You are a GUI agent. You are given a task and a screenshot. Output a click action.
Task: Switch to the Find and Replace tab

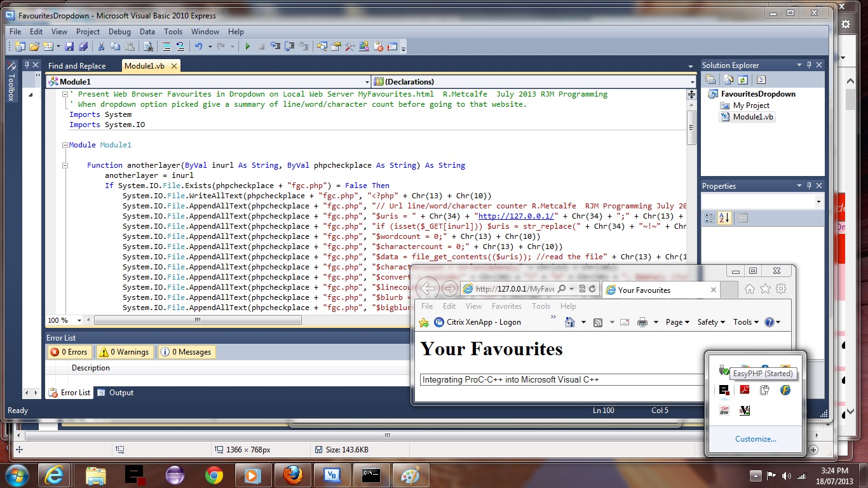pos(77,65)
